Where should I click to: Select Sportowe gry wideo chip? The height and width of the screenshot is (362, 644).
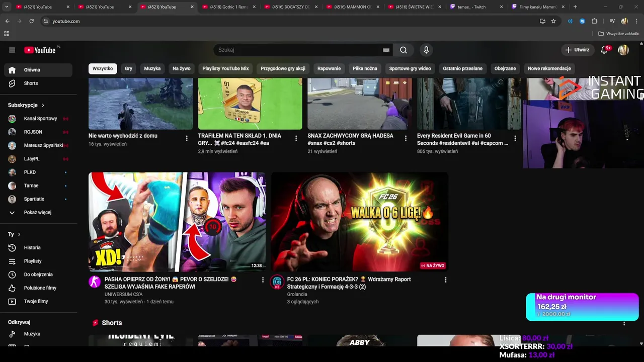[410, 68]
